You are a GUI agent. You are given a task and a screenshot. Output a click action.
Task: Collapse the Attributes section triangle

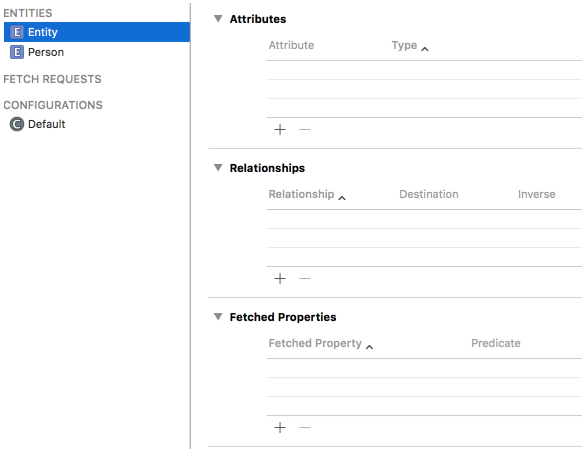218,19
